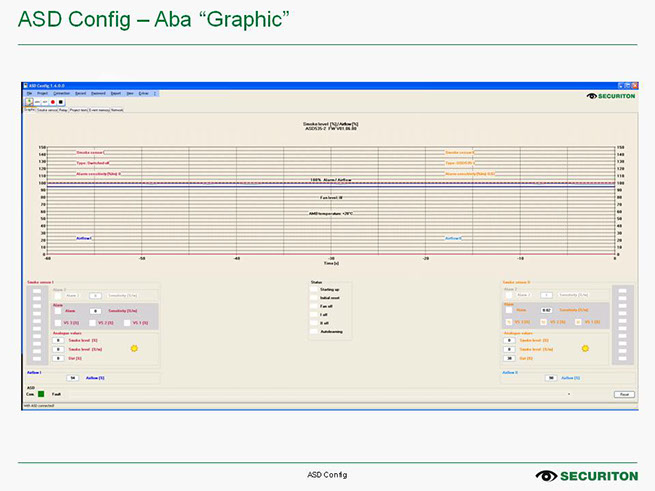Switch to the Network tab
The width and height of the screenshot is (655, 491).
click(117, 110)
